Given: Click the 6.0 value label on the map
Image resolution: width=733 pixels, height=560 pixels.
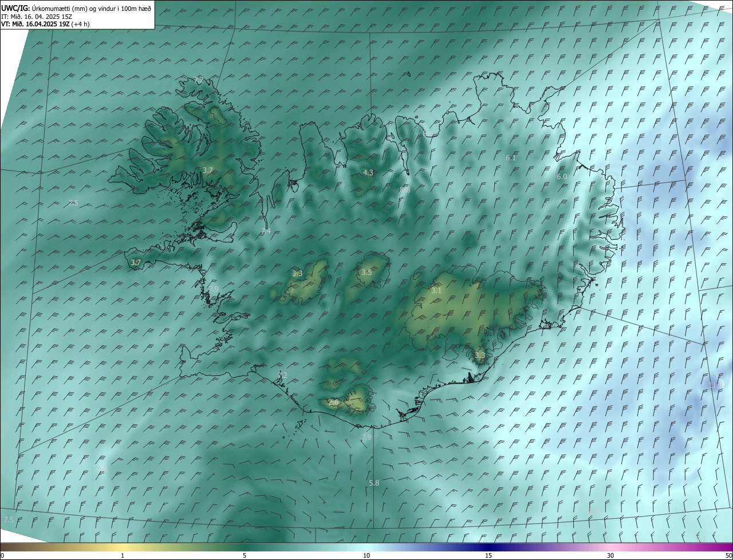Looking at the screenshot, I should [562, 177].
